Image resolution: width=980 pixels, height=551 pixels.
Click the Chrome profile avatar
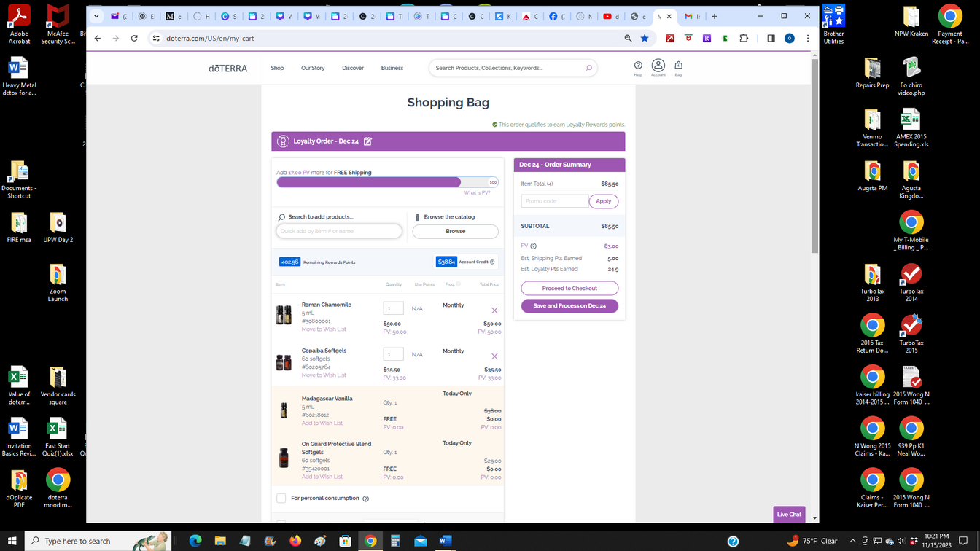click(x=789, y=38)
